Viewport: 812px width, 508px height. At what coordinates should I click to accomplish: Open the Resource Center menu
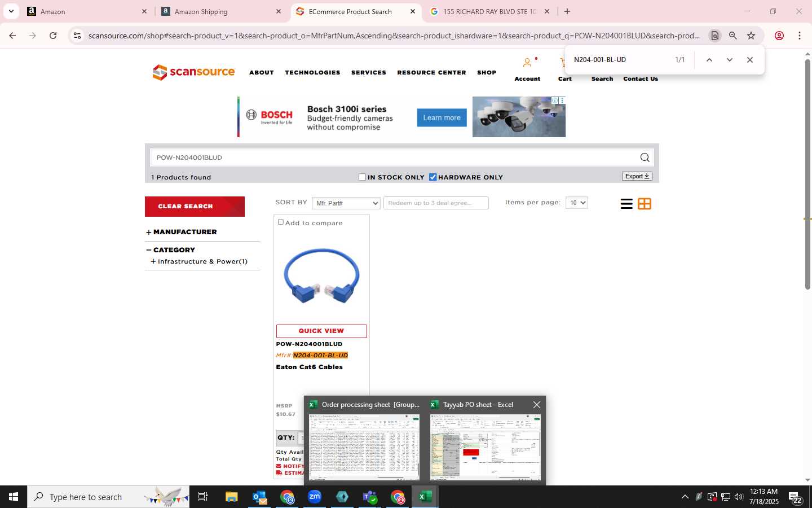(431, 73)
